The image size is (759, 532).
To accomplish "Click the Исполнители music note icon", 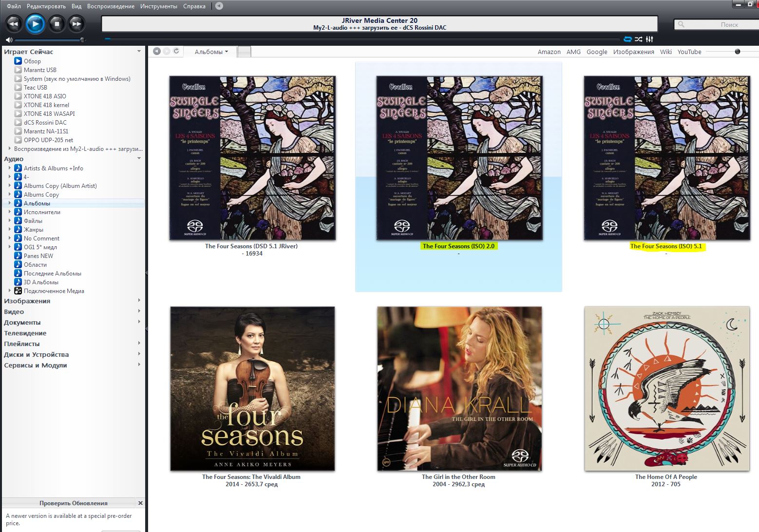I will pyautogui.click(x=18, y=212).
